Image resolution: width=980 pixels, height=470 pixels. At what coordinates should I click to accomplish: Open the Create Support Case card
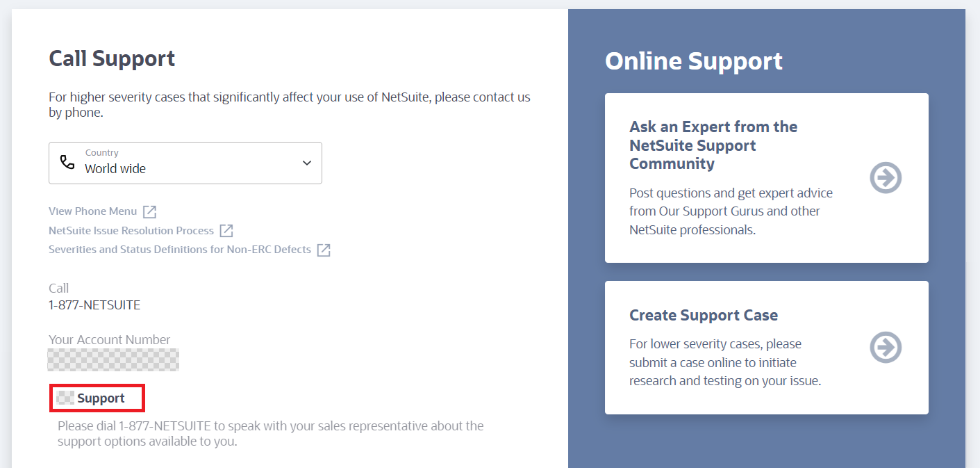click(766, 347)
